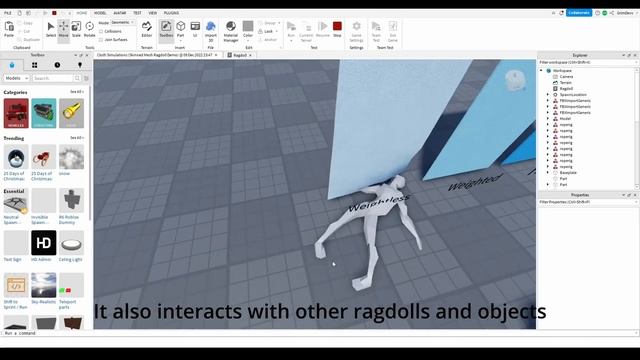The height and width of the screenshot is (360, 640).
Task: Open the UI insert tool
Action: pos(195,30)
